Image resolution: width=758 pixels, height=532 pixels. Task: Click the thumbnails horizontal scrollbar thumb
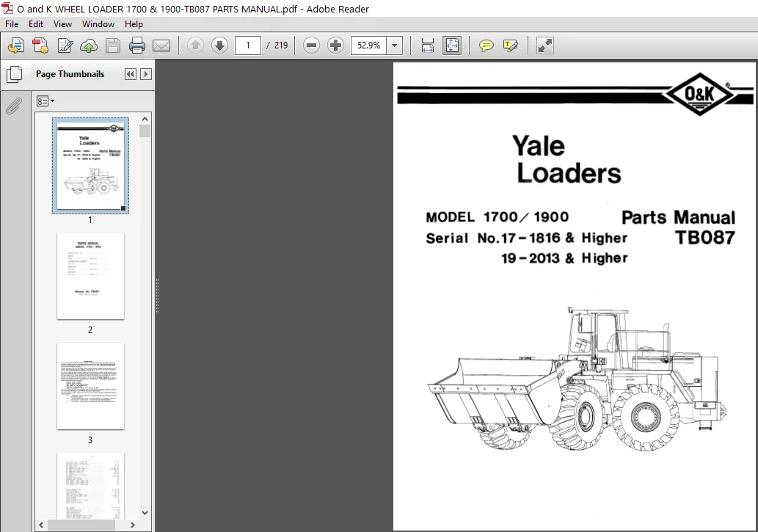click(81, 525)
